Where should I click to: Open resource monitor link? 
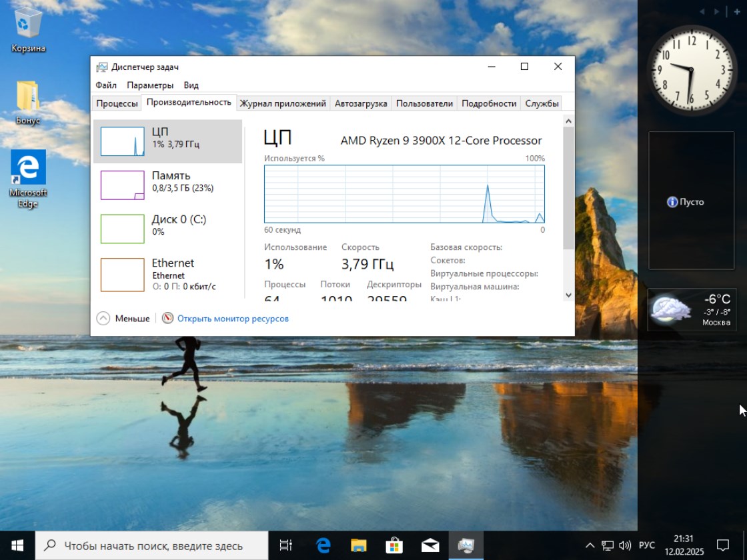233,319
